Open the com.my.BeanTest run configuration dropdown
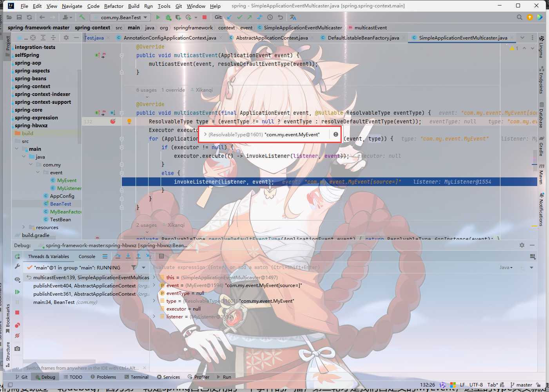The height and width of the screenshot is (392, 549). [x=120, y=17]
